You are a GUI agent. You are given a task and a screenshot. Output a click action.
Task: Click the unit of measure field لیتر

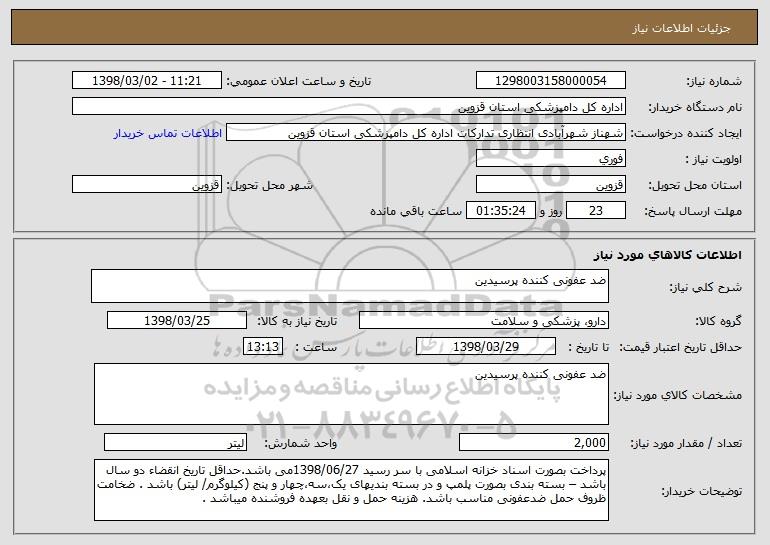point(175,442)
